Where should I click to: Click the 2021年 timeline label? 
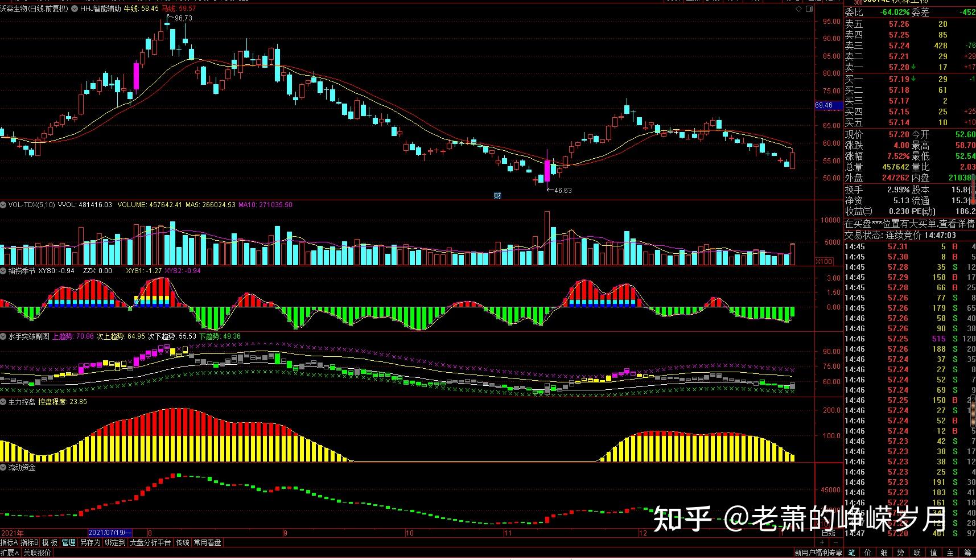point(12,533)
